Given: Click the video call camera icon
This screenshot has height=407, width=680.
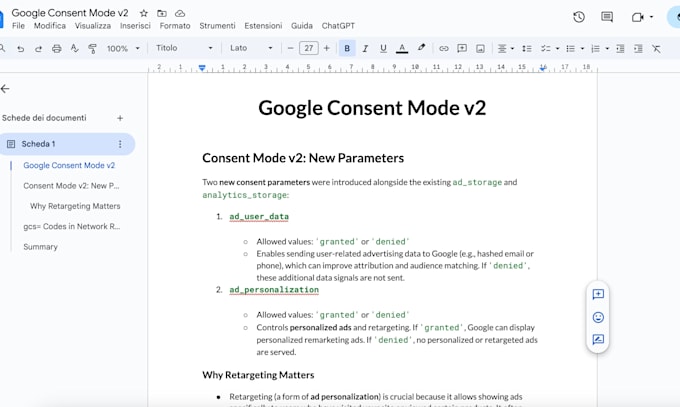Looking at the screenshot, I should (x=637, y=17).
